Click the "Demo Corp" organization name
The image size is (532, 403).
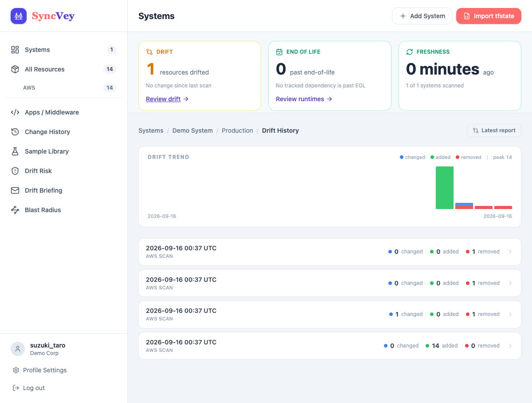44,353
